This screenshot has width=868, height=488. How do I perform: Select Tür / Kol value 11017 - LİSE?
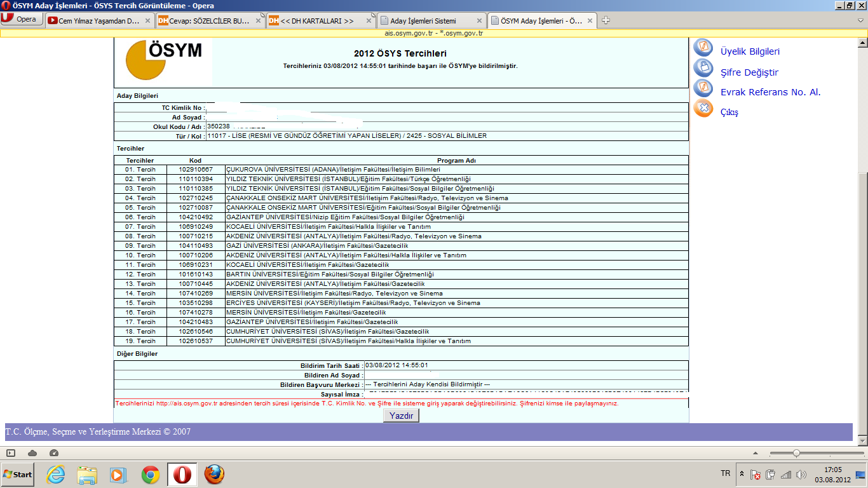pyautogui.click(x=348, y=136)
